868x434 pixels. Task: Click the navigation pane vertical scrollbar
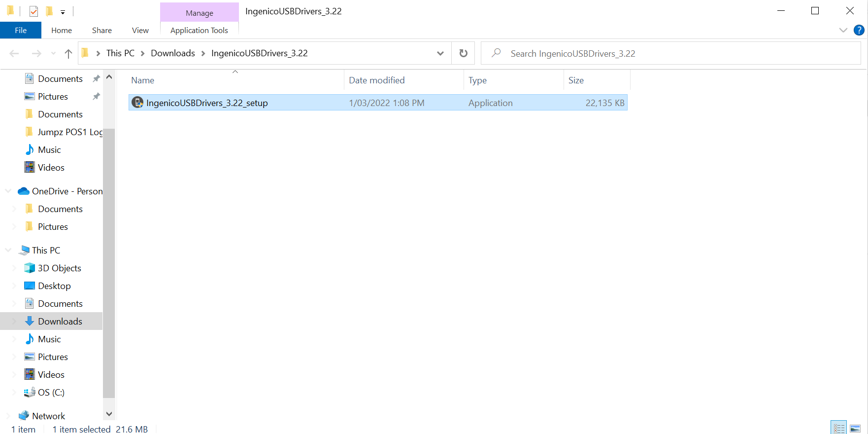(x=109, y=262)
